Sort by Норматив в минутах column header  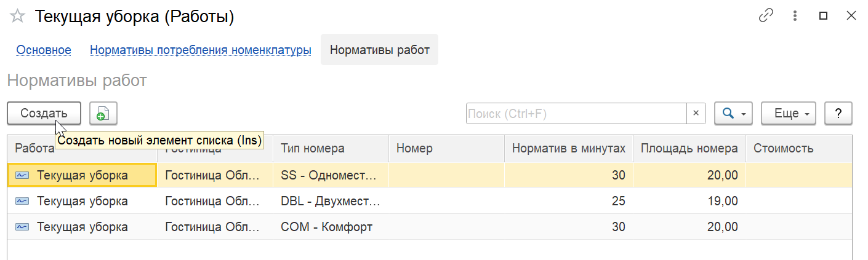568,148
